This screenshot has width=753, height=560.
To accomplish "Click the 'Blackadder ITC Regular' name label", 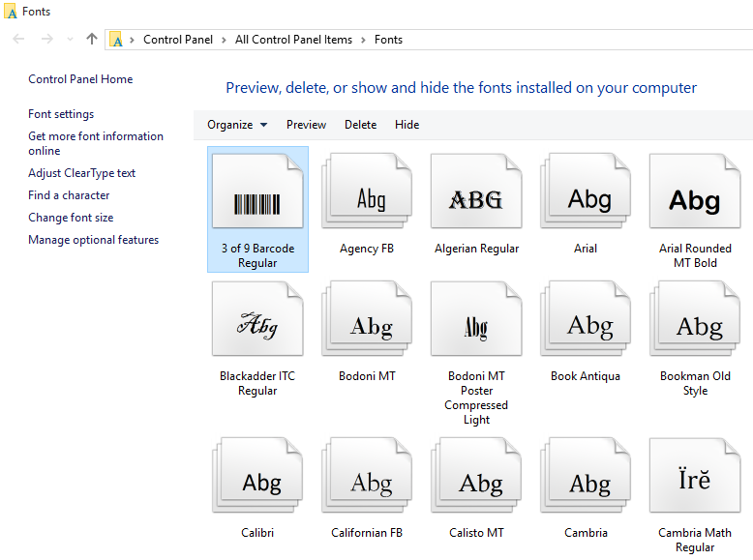I will (257, 383).
